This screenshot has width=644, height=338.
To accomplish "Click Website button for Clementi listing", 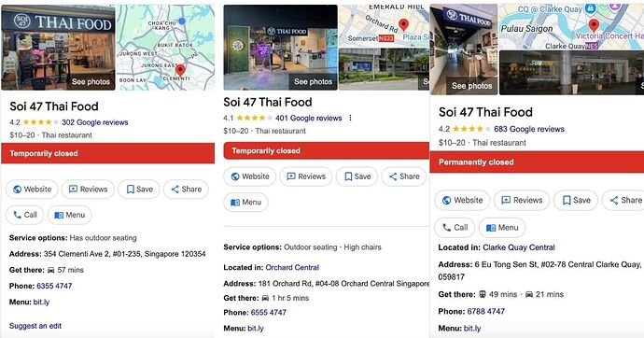I will tap(32, 190).
